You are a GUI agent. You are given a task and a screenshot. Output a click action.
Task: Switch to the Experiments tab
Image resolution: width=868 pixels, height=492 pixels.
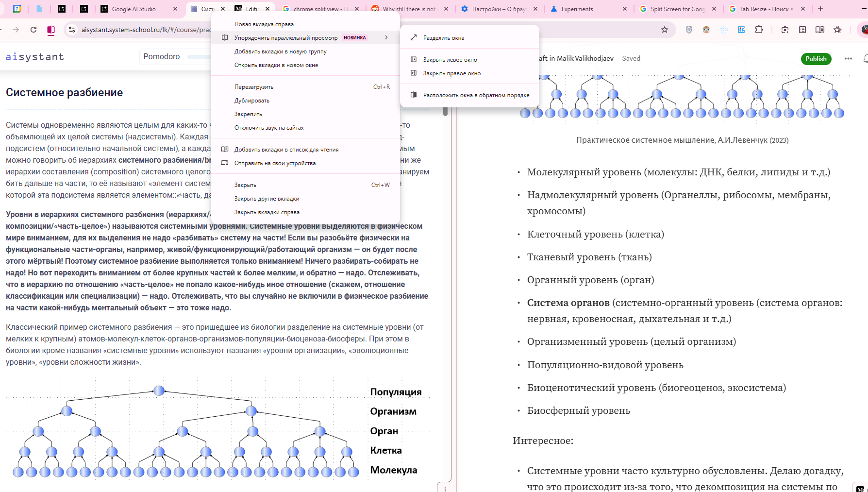pyautogui.click(x=577, y=9)
